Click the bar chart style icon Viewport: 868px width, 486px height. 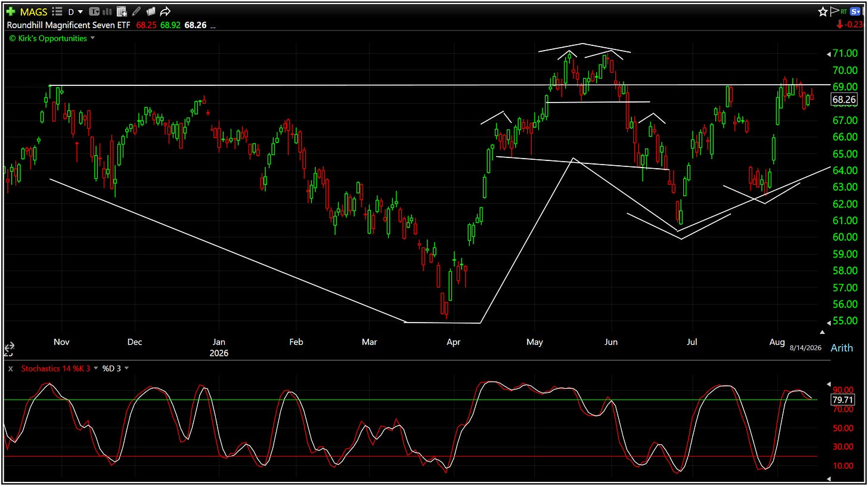click(x=108, y=11)
